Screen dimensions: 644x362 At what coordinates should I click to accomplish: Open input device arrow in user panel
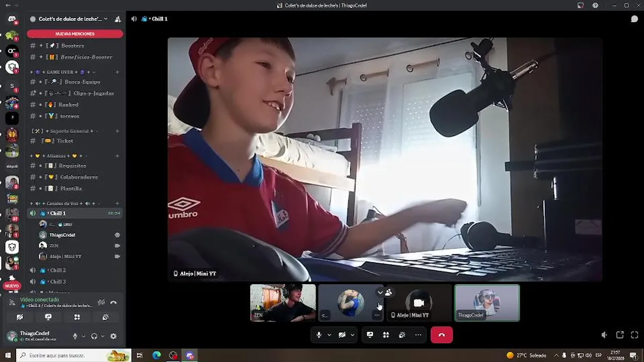(84, 336)
